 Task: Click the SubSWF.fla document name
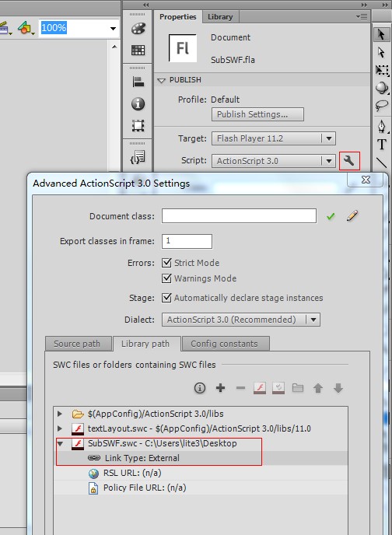click(x=233, y=60)
